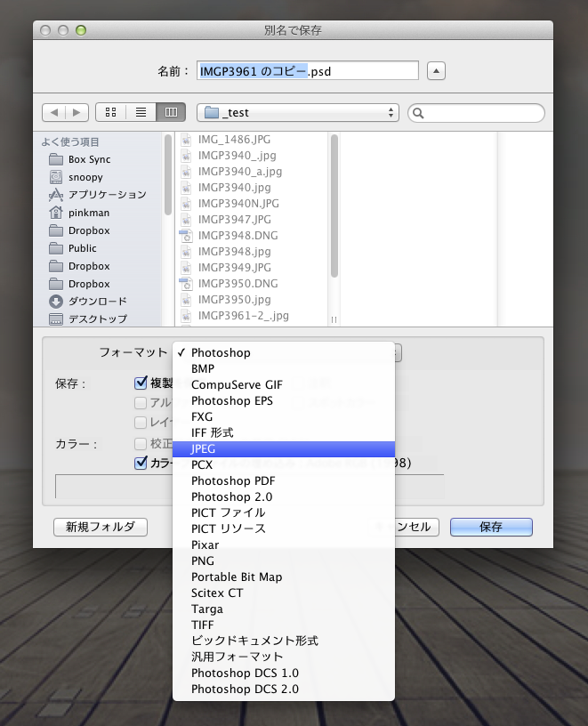
Task: Choose Photoshop 2.0 format
Action: click(x=284, y=496)
